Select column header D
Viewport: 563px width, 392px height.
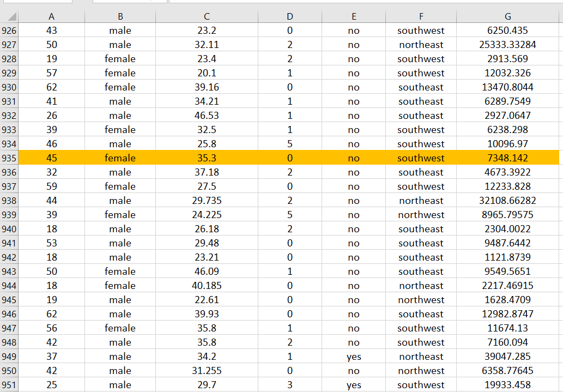pyautogui.click(x=290, y=16)
